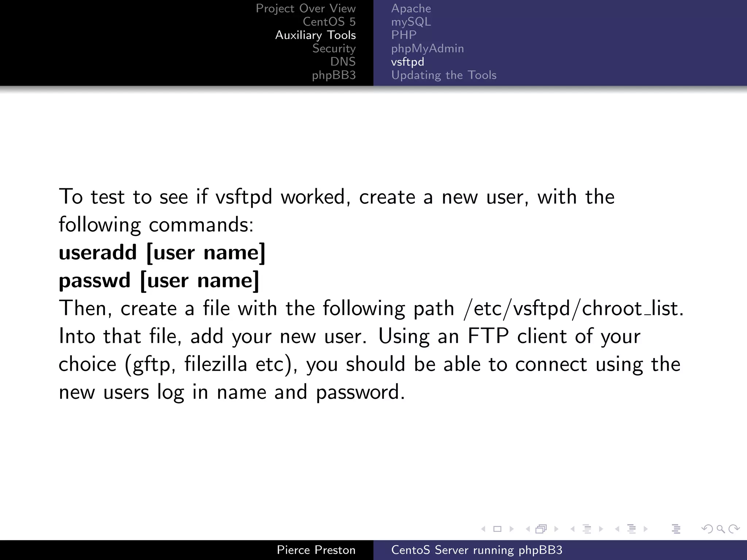Click previous subsection arrow in navigation bar
This screenshot has height=560, width=747.
coord(572,529)
